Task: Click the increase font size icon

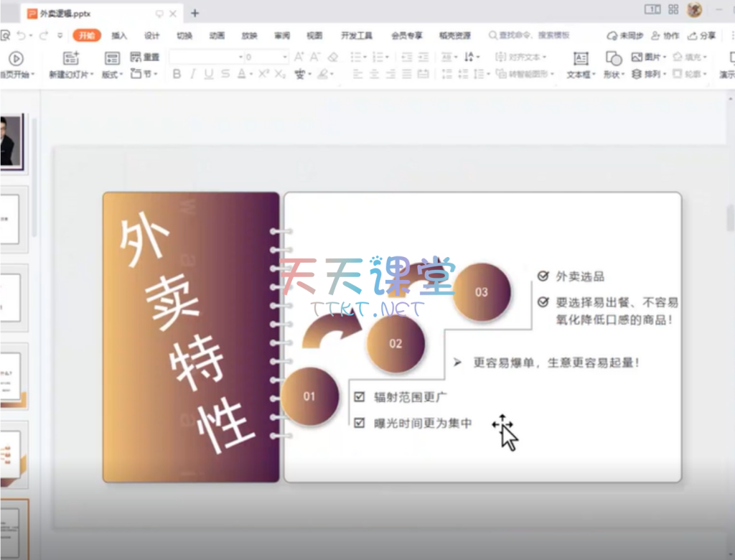Action: pyautogui.click(x=299, y=57)
